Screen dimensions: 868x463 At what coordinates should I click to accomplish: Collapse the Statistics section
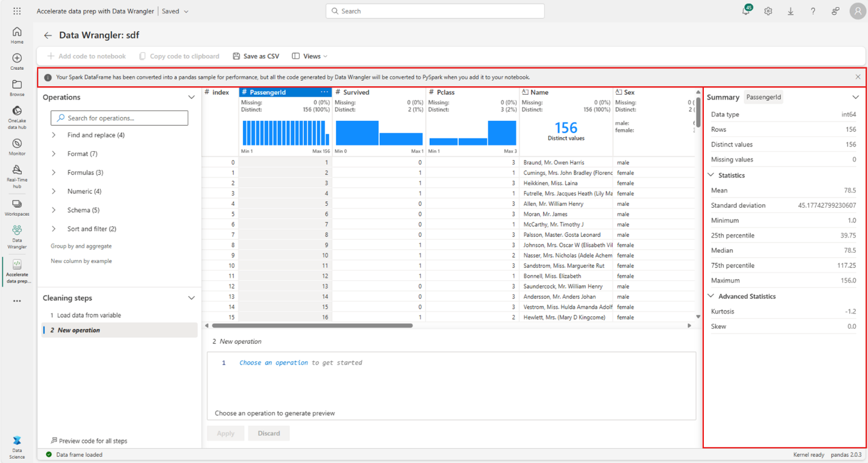tap(712, 175)
